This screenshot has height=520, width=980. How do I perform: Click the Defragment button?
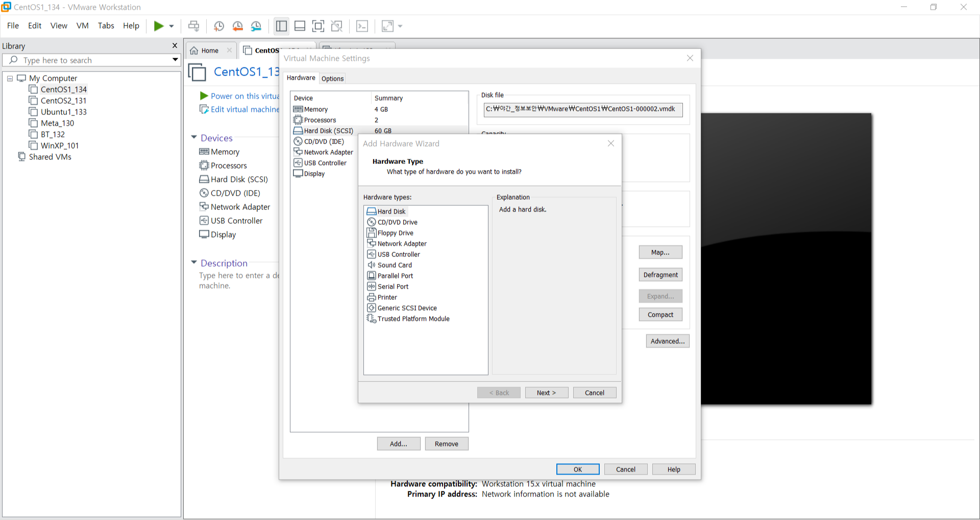point(660,275)
